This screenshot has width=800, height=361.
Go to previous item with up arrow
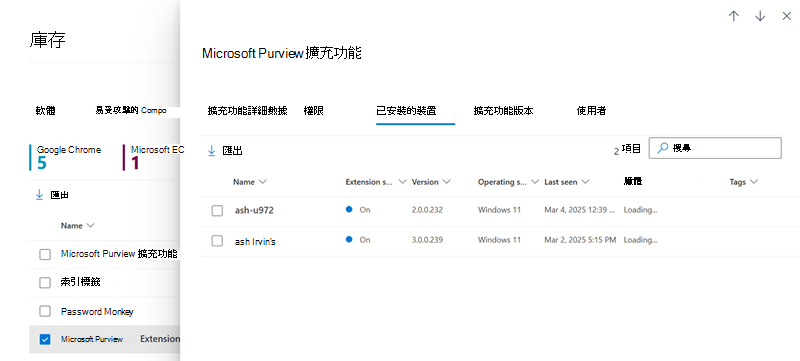click(734, 16)
